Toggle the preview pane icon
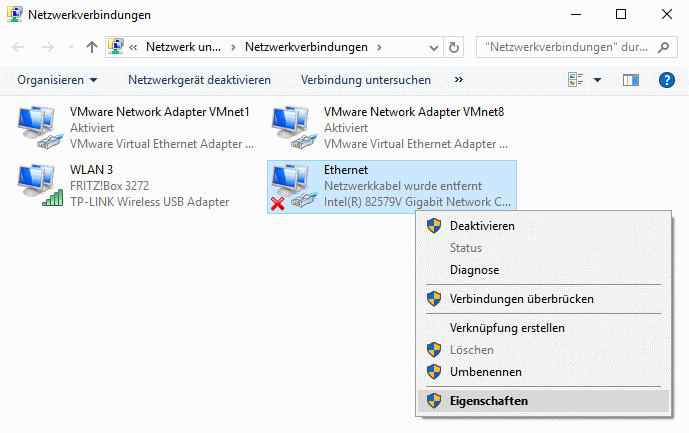 pos(630,80)
